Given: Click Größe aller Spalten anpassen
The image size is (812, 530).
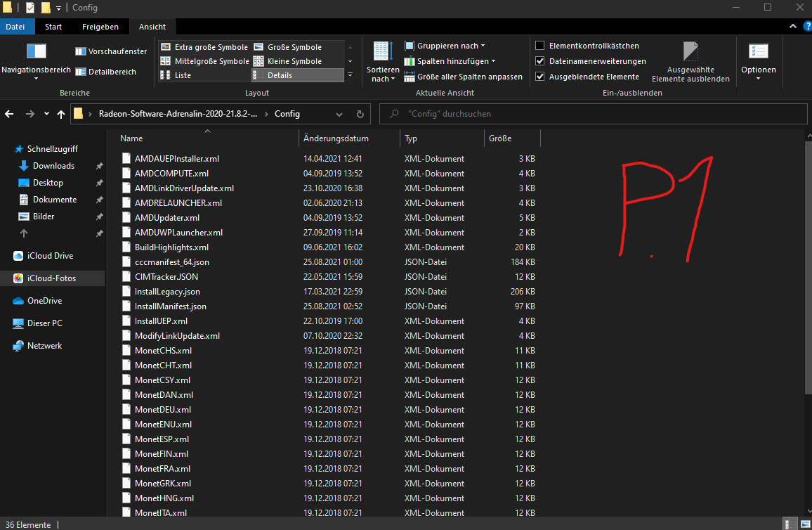Looking at the screenshot, I should tap(464, 77).
